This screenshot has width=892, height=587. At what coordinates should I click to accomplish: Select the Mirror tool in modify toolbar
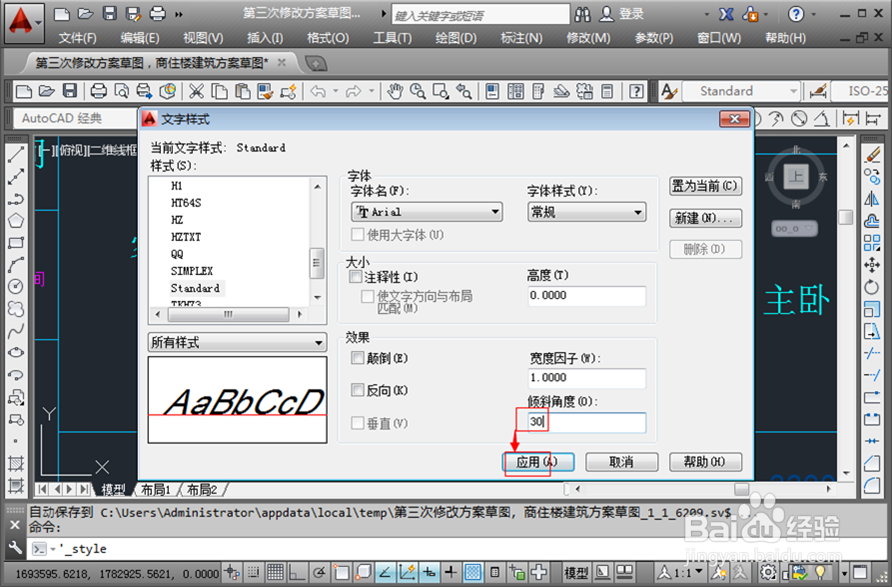click(x=872, y=199)
